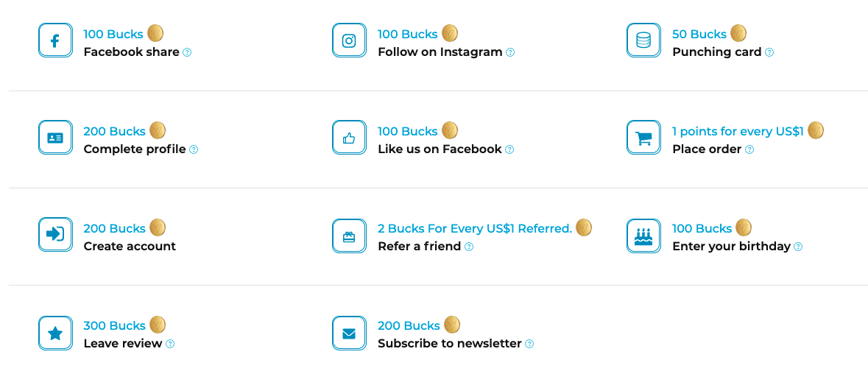Screen dimensions: 868x385
Task: Click the 1 points for every US$1 text
Action: [738, 131]
